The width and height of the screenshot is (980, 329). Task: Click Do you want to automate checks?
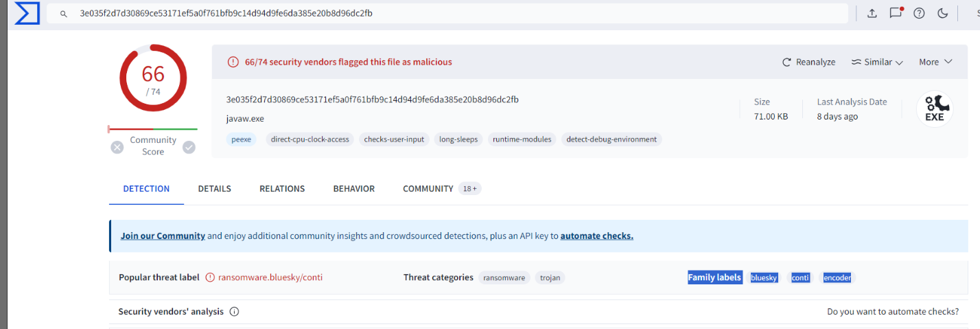click(x=893, y=312)
